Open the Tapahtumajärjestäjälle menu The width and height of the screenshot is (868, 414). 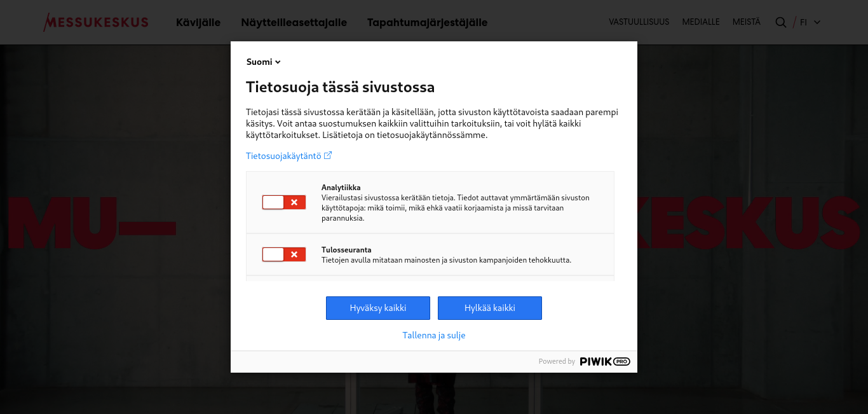[427, 22]
